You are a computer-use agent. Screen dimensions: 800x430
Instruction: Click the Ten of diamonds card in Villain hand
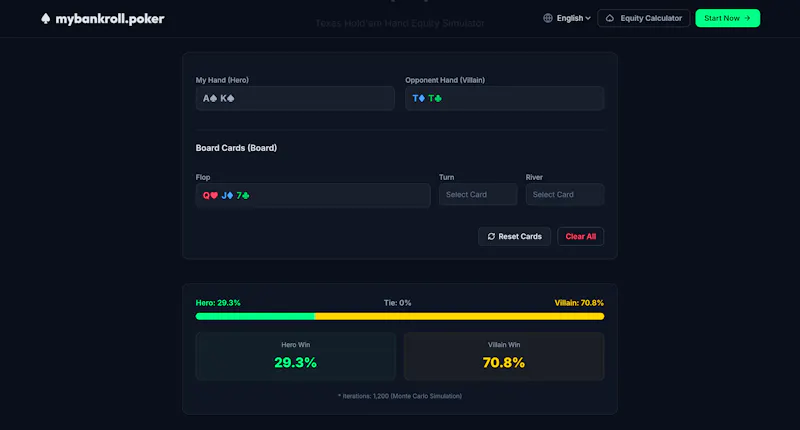pos(418,98)
